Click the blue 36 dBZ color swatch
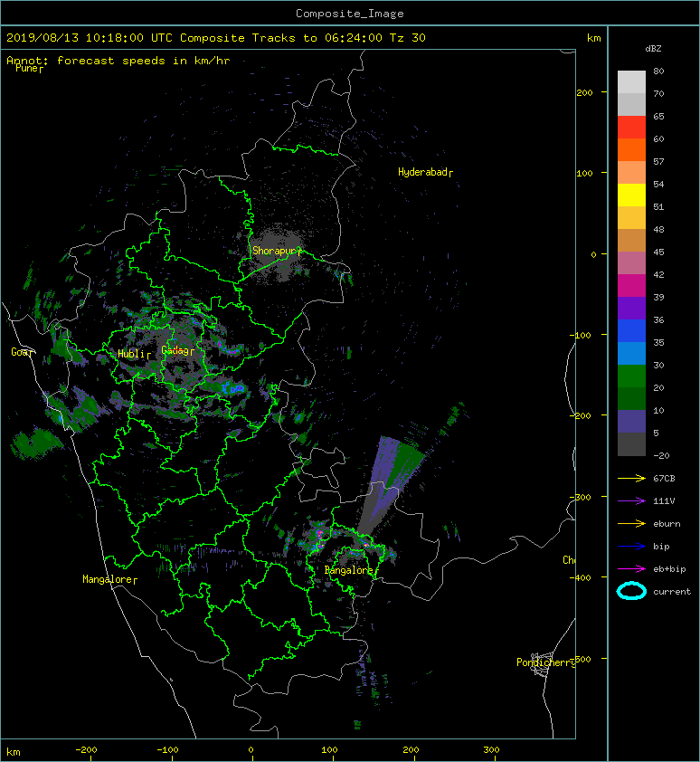The width and height of the screenshot is (700, 762). [x=631, y=330]
